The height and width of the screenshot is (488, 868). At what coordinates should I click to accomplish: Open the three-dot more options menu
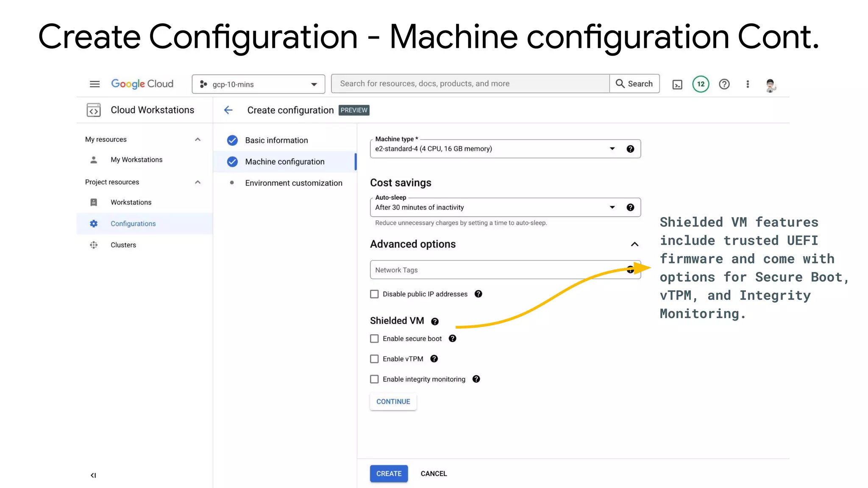[x=748, y=84]
